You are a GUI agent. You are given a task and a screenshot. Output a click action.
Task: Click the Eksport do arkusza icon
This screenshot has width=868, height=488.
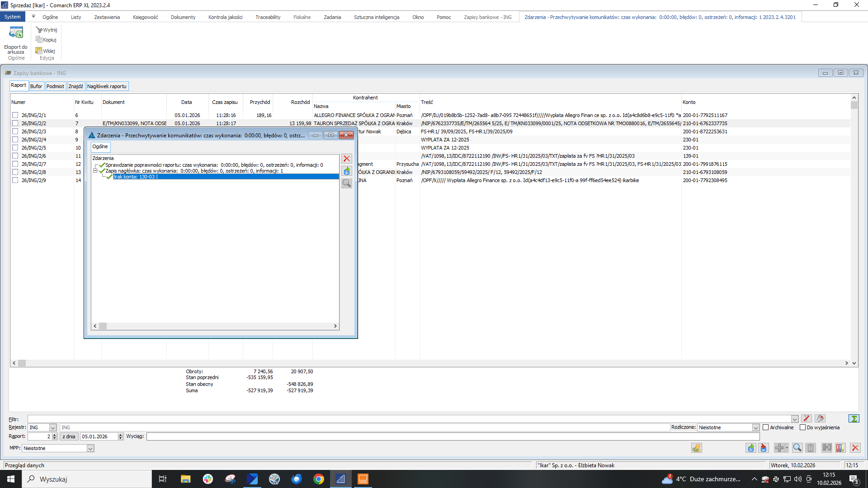pyautogui.click(x=16, y=33)
